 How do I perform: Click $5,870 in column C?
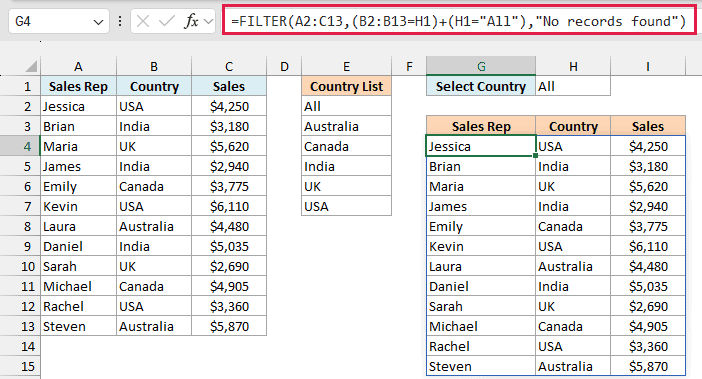[x=229, y=326]
